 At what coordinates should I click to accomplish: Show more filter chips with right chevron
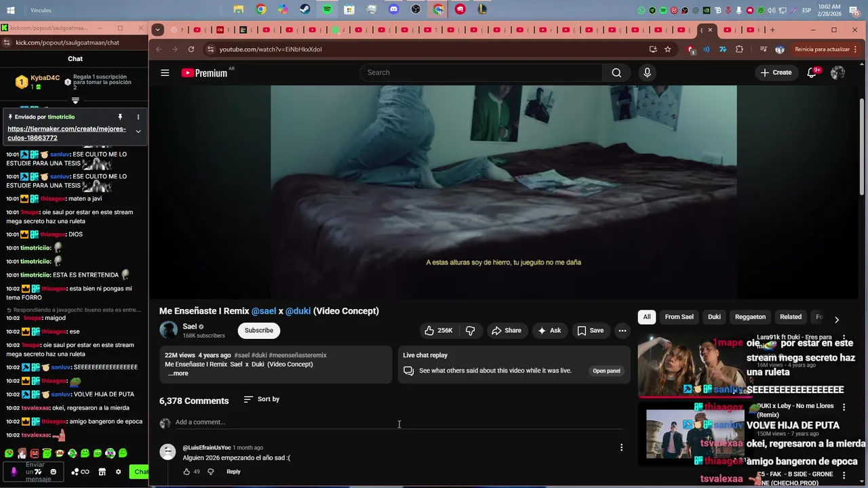click(836, 319)
